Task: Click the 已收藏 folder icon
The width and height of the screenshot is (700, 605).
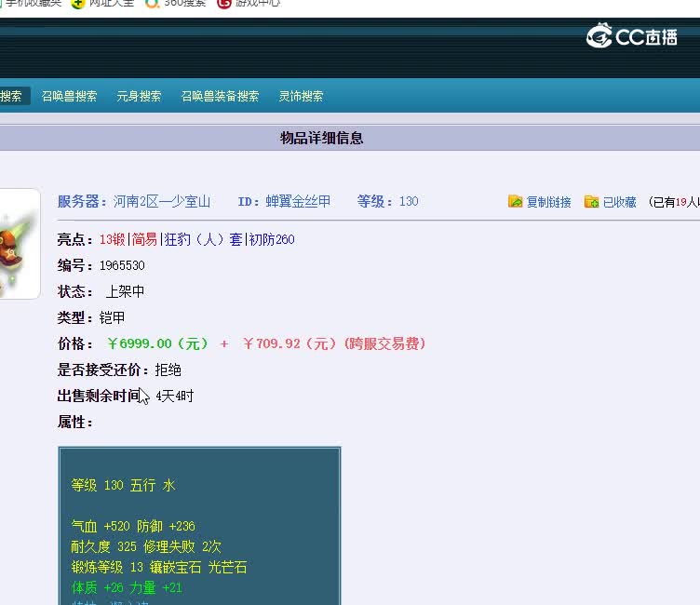Action: pyautogui.click(x=591, y=201)
